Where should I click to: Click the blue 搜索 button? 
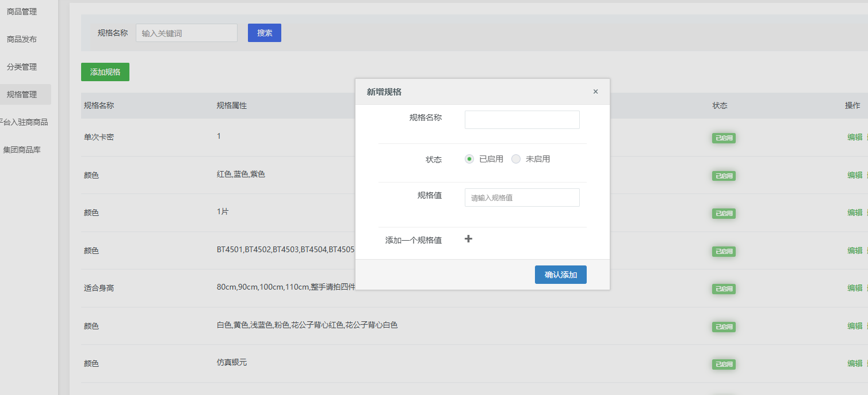[x=264, y=33]
